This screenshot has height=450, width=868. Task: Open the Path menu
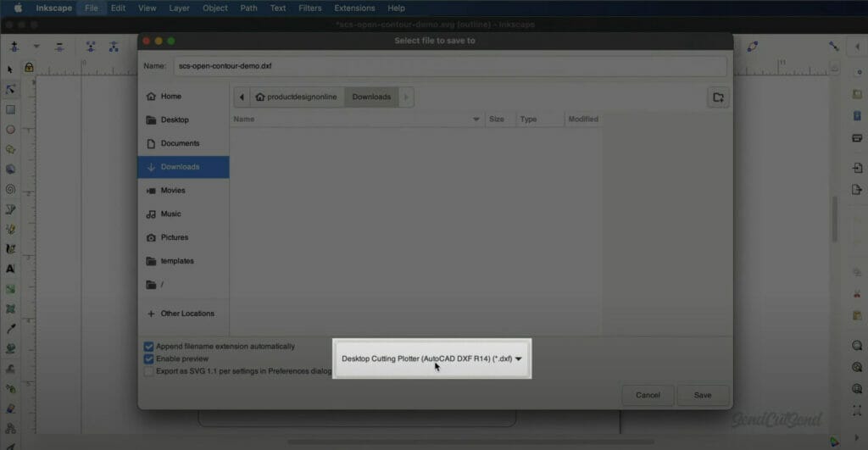pyautogui.click(x=248, y=8)
